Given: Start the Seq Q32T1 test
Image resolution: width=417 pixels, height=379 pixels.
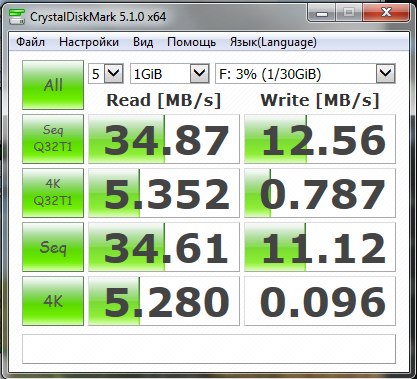Looking at the screenshot, I should coord(53,139).
